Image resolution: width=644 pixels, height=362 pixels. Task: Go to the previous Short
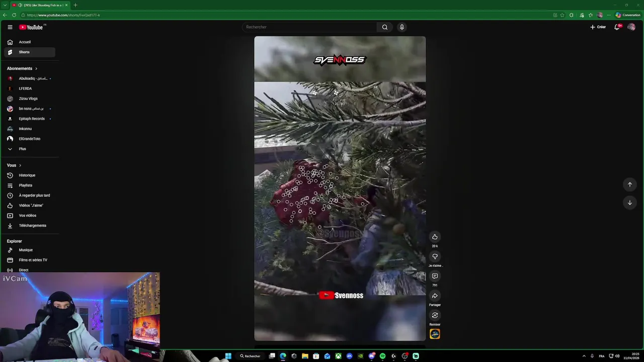[x=629, y=185]
